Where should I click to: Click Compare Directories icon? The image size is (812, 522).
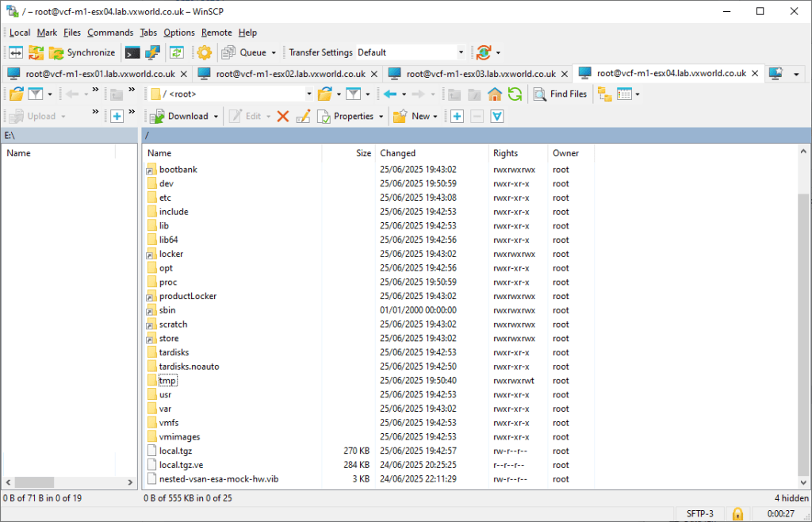16,52
